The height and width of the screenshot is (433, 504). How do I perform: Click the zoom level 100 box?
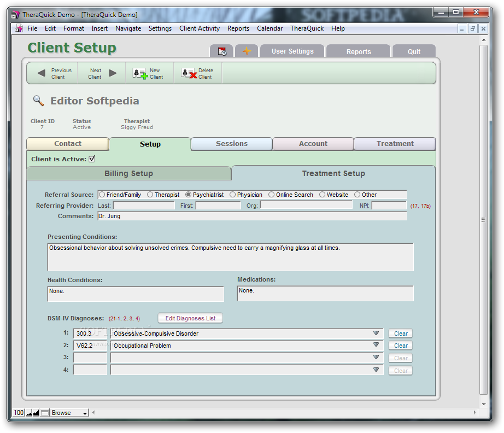tap(19, 412)
